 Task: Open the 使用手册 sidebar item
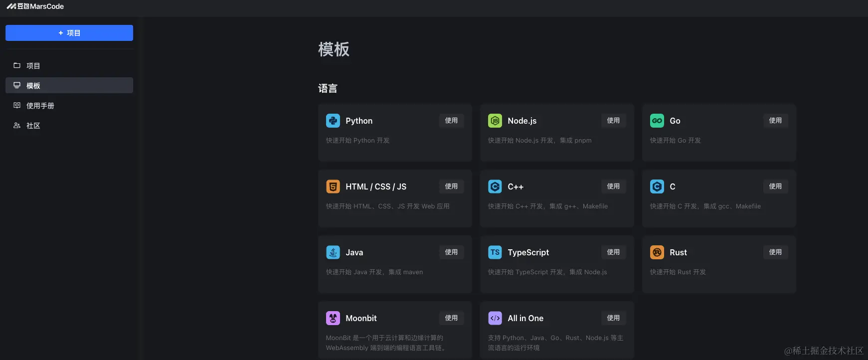click(69, 105)
